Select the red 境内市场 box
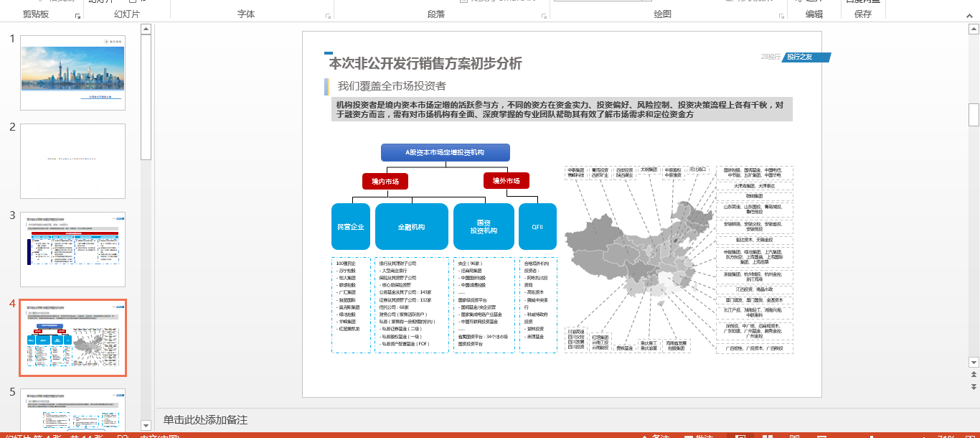Image resolution: width=980 pixels, height=438 pixels. point(385,181)
